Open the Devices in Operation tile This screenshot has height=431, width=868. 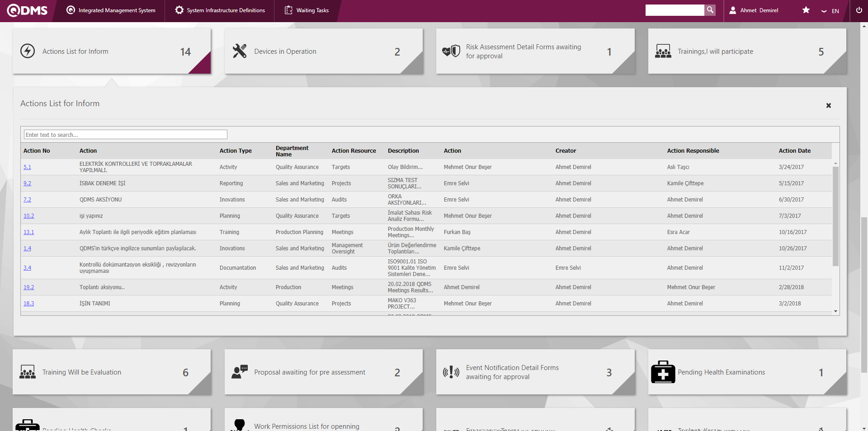coord(324,51)
